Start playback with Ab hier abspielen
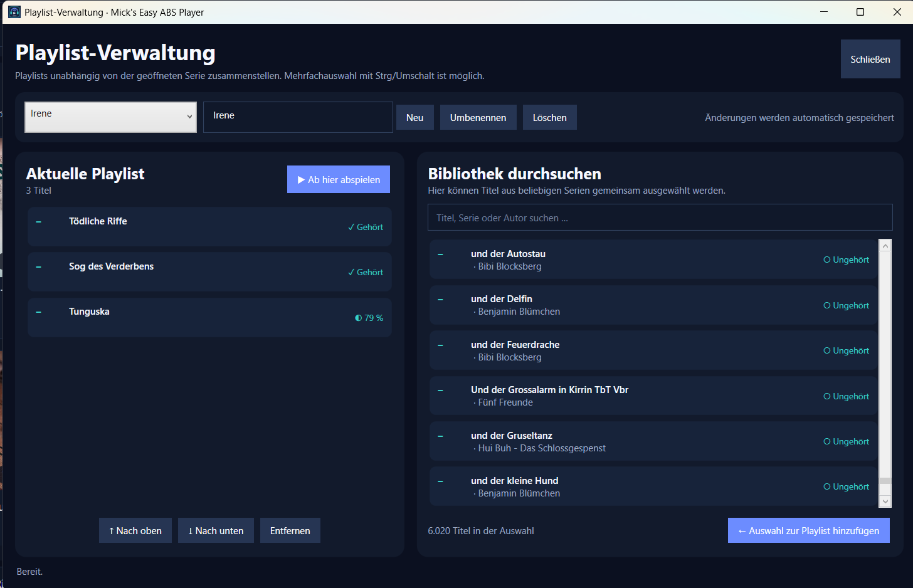 pos(339,179)
